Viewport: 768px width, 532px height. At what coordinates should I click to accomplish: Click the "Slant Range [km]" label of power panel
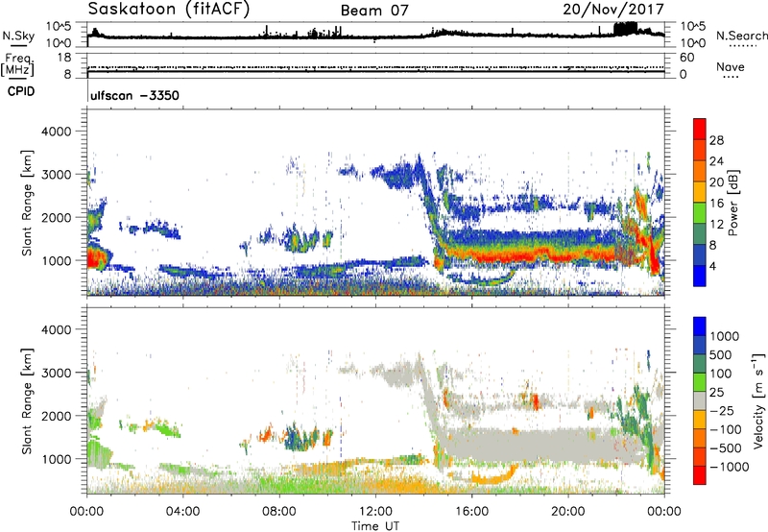click(27, 203)
